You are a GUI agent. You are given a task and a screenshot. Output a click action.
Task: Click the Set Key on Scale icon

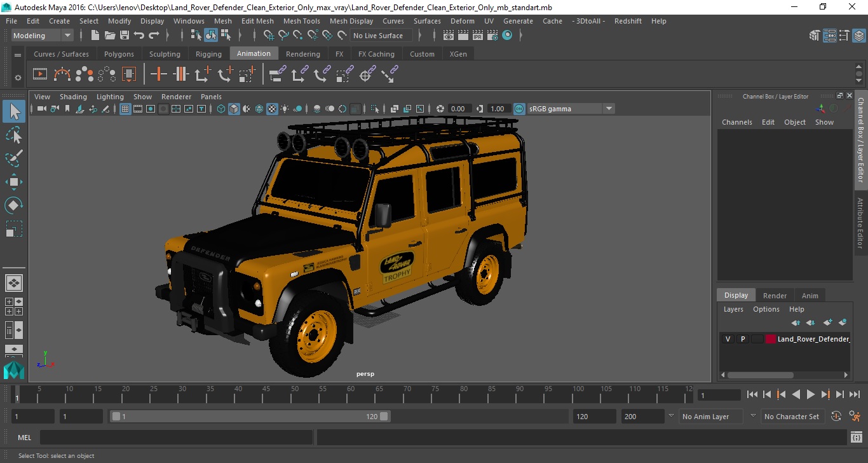click(x=247, y=75)
